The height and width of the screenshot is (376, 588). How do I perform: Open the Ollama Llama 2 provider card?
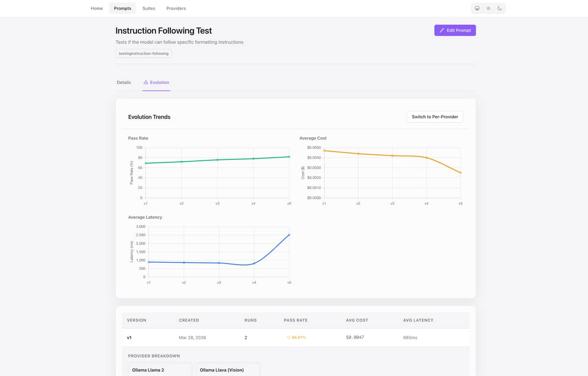[x=160, y=370]
